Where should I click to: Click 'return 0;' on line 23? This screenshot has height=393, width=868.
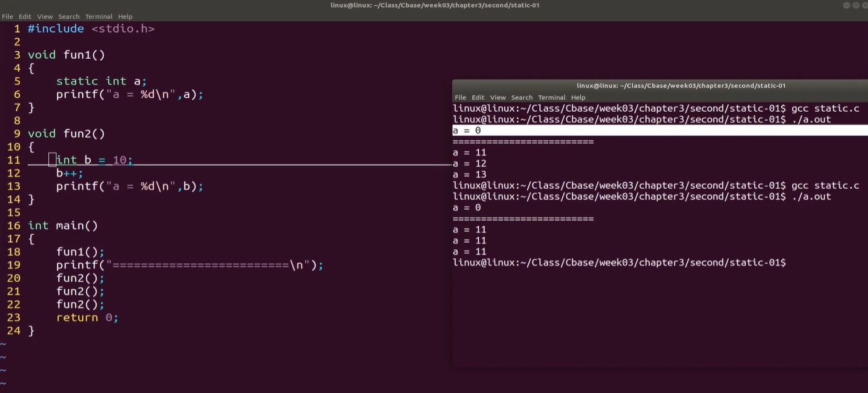point(87,318)
